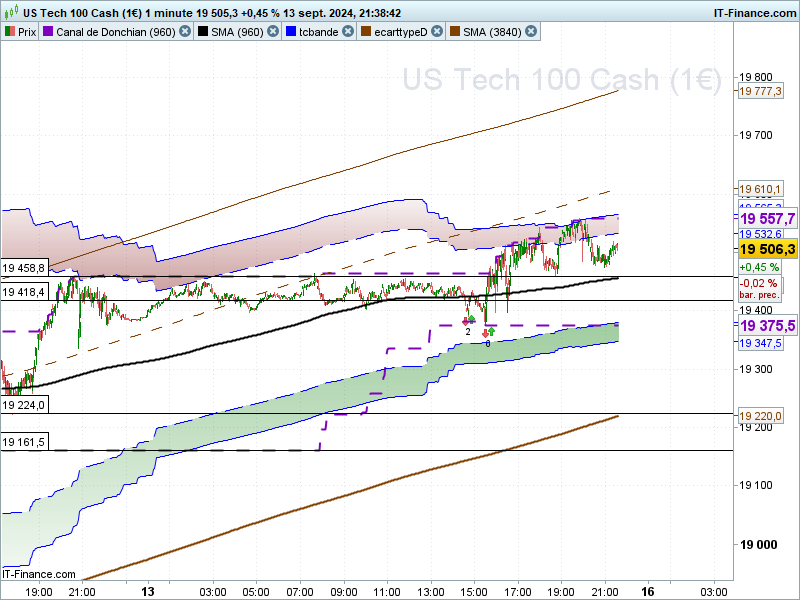Open the IT-Finance.com link at bottom left
This screenshot has height=600, width=800.
tap(40, 574)
